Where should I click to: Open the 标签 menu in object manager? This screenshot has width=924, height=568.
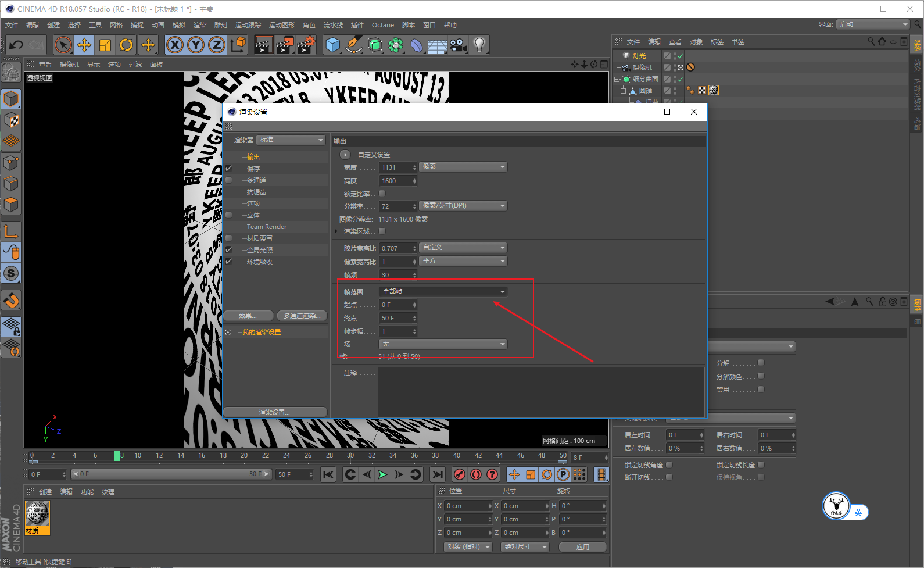717,42
